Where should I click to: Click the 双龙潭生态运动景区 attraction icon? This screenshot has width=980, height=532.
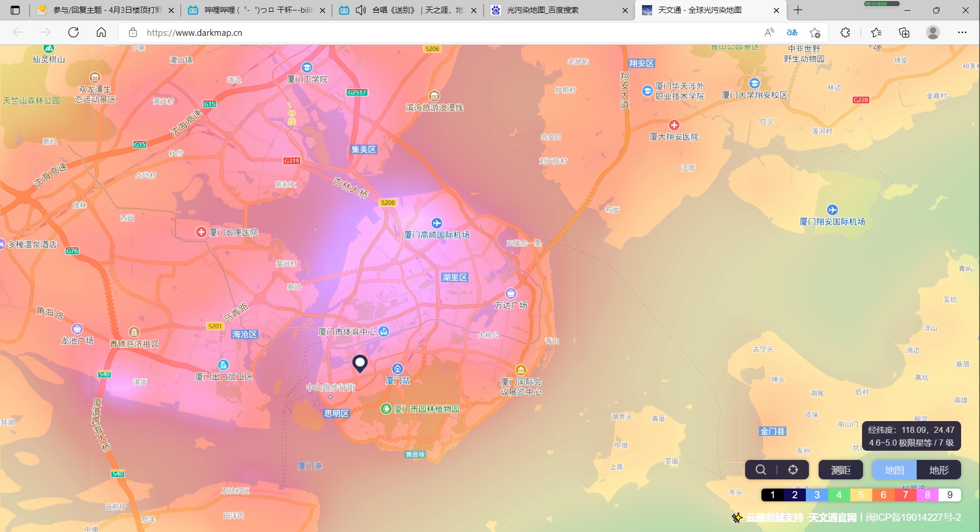(95, 78)
